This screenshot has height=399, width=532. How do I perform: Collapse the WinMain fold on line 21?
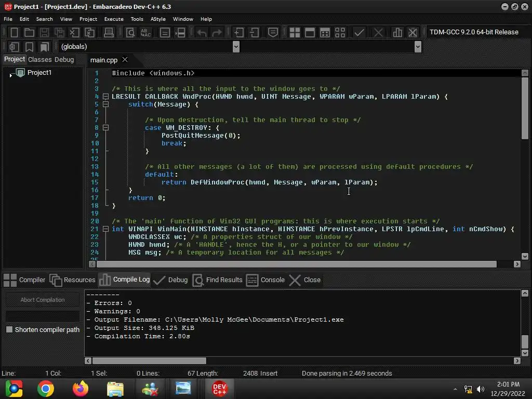105,229
